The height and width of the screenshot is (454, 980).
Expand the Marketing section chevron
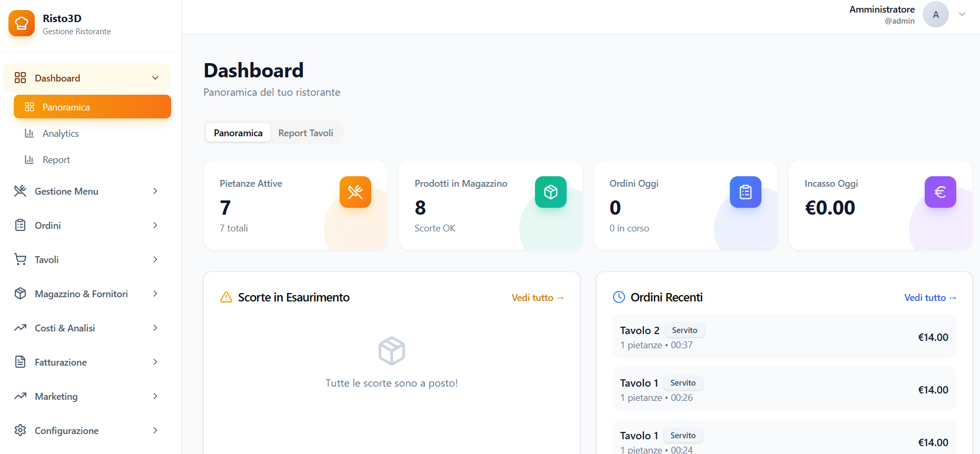coord(155,396)
